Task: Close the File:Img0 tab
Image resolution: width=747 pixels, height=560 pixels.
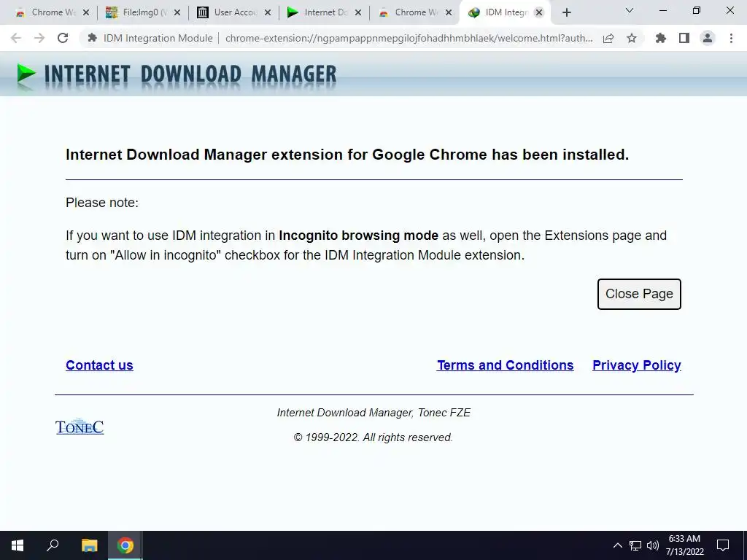Action: [x=177, y=13]
